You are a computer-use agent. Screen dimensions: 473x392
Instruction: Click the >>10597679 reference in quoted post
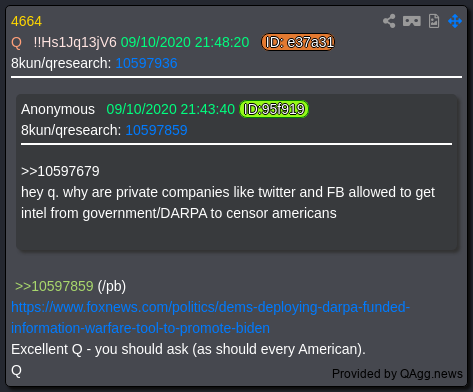click(60, 171)
